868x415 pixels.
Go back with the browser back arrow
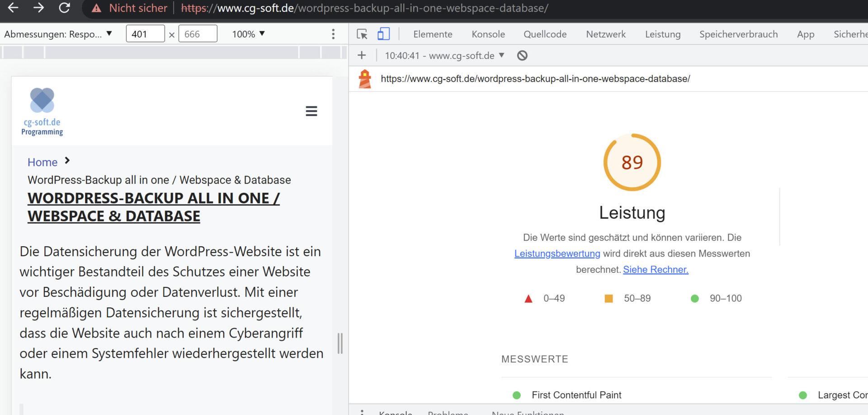pyautogui.click(x=13, y=8)
